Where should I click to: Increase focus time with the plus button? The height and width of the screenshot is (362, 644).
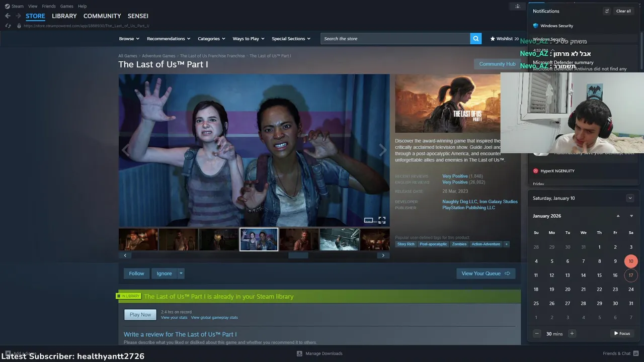click(572, 333)
